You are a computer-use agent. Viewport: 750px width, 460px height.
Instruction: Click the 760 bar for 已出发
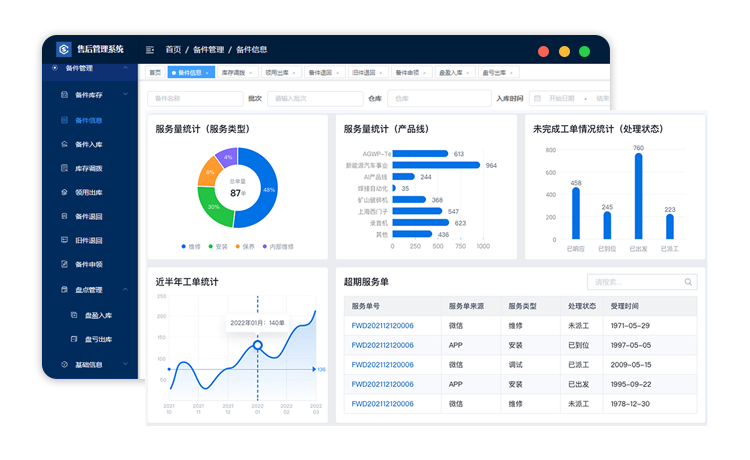pyautogui.click(x=639, y=196)
